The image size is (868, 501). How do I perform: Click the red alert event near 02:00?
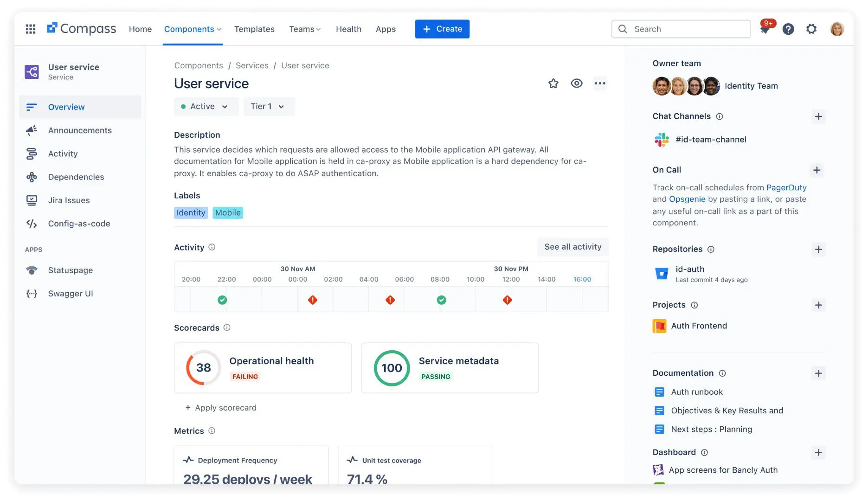[313, 300]
